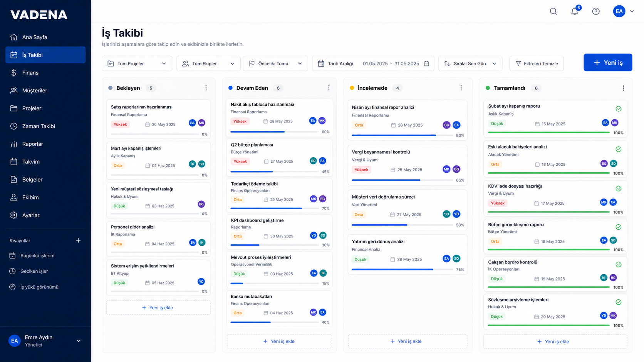Screen dimensions: 644x362
Task: Click Filtreleri Temizle to reset filters
Action: pyautogui.click(x=537, y=63)
